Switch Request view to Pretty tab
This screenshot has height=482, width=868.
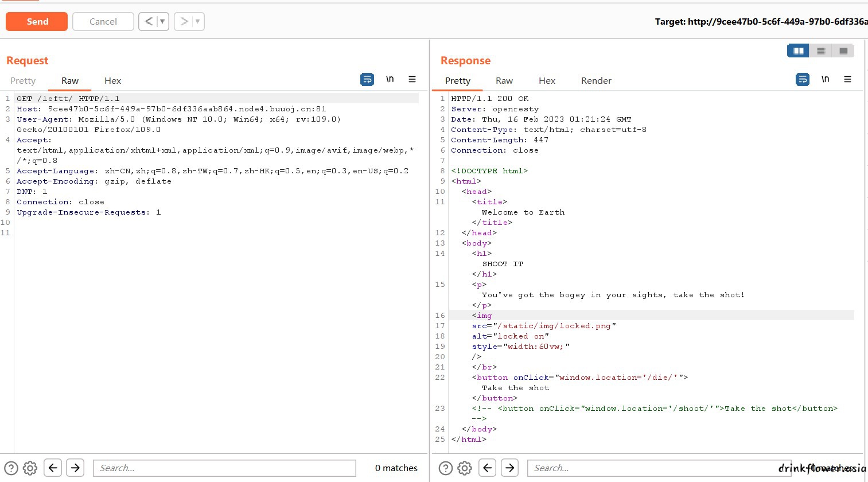point(23,81)
